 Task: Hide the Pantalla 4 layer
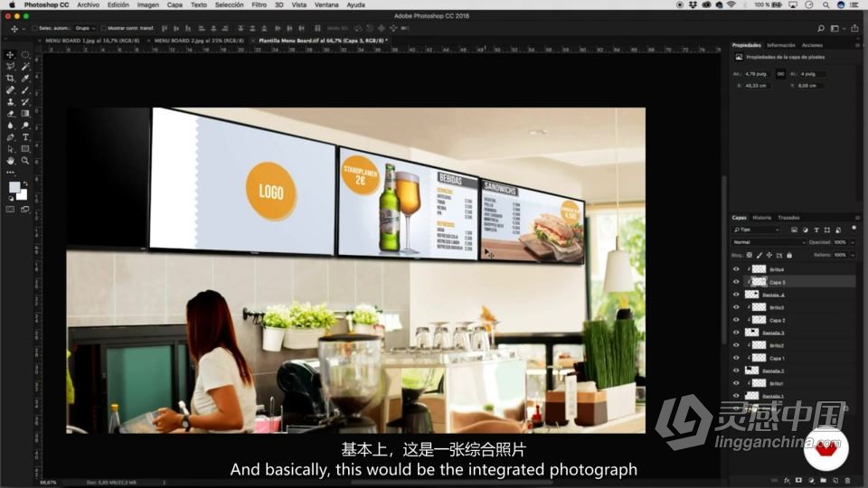736,295
